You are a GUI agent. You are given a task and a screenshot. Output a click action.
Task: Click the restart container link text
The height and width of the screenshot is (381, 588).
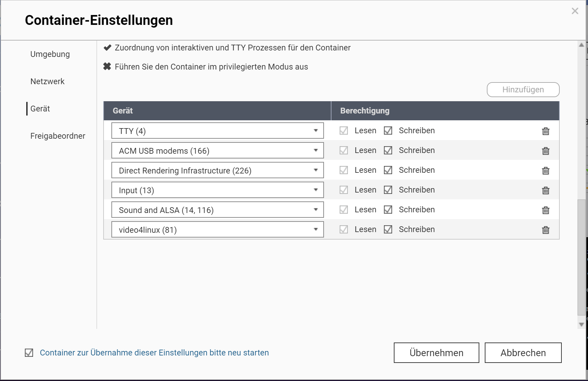(x=154, y=353)
